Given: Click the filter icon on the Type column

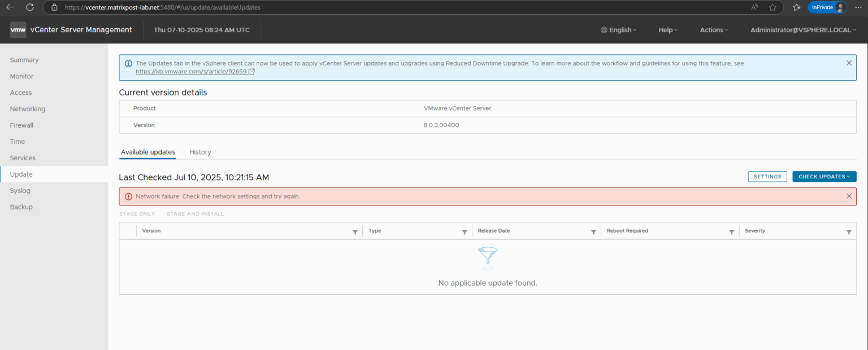Looking at the screenshot, I should pos(464,231).
